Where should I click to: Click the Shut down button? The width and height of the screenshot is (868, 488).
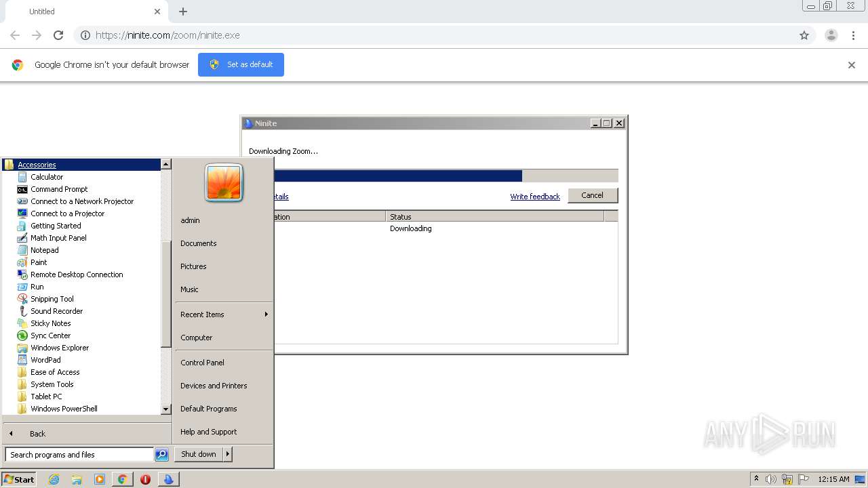click(x=199, y=454)
